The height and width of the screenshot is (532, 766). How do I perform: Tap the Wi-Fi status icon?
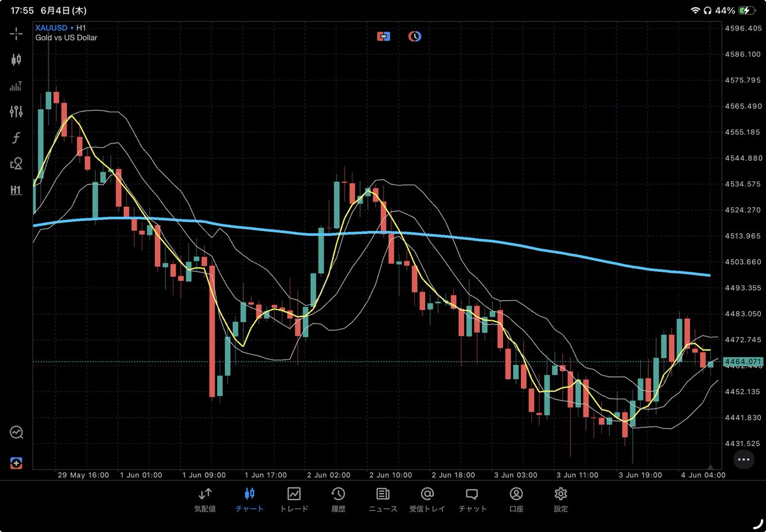tap(695, 10)
